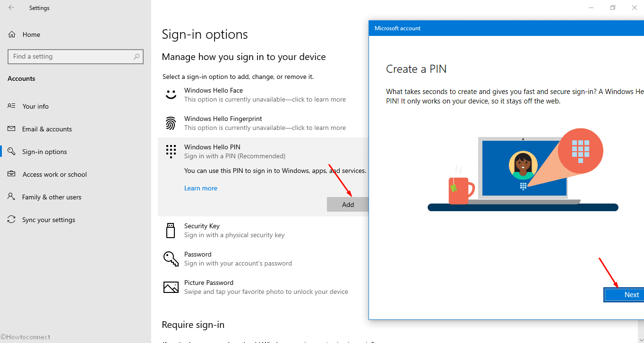Click the Email & accounts envelope icon
The image size is (644, 343).
click(12, 129)
